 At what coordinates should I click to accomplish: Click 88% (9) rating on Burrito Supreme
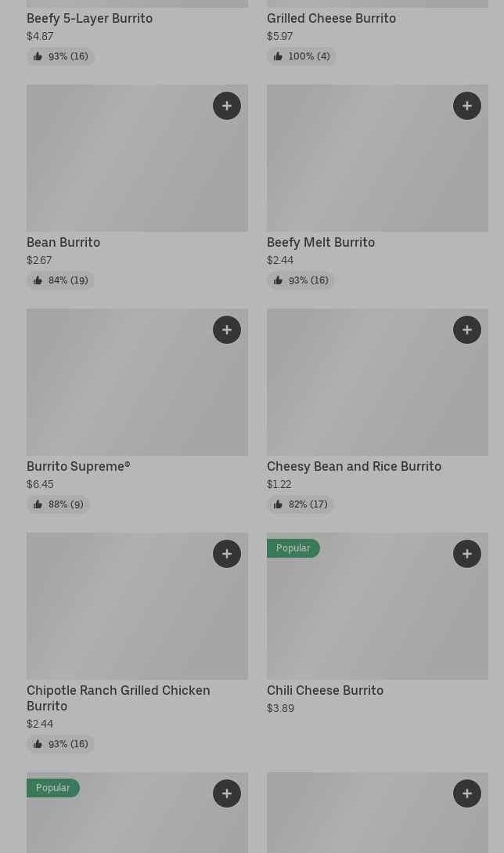pyautogui.click(x=58, y=504)
